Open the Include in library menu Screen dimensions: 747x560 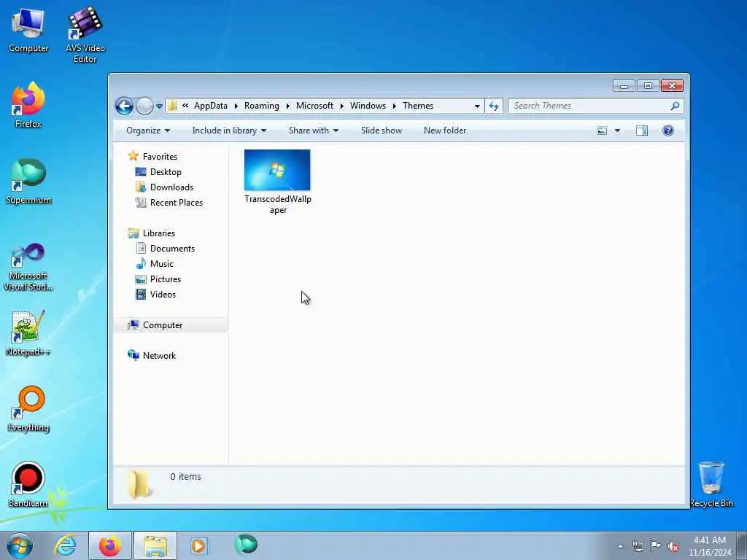[x=229, y=131]
